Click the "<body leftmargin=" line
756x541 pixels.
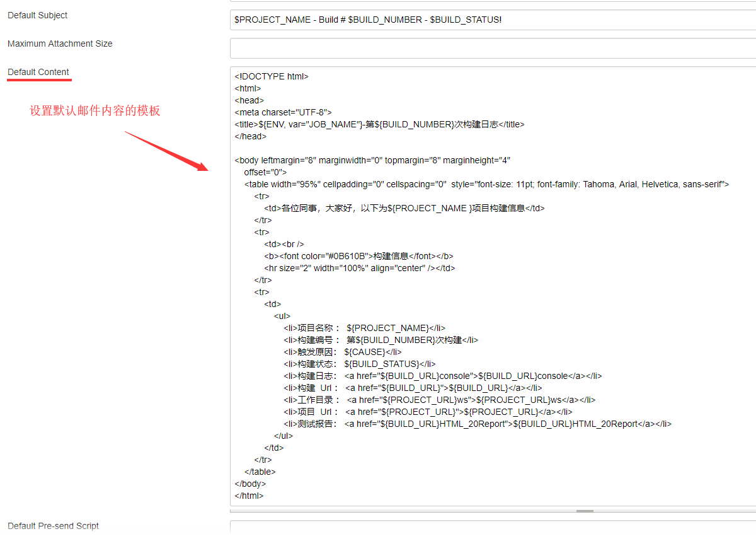click(372, 160)
